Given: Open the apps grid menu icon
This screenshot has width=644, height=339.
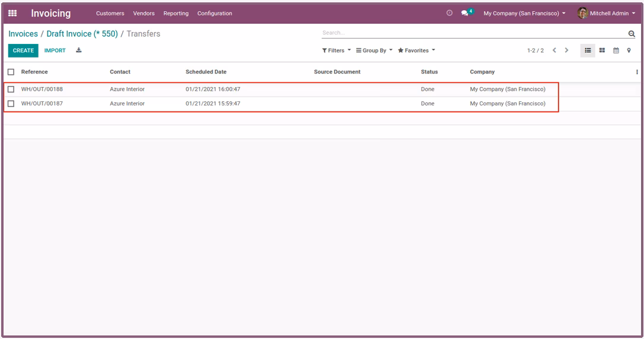Looking at the screenshot, I should 12,13.
